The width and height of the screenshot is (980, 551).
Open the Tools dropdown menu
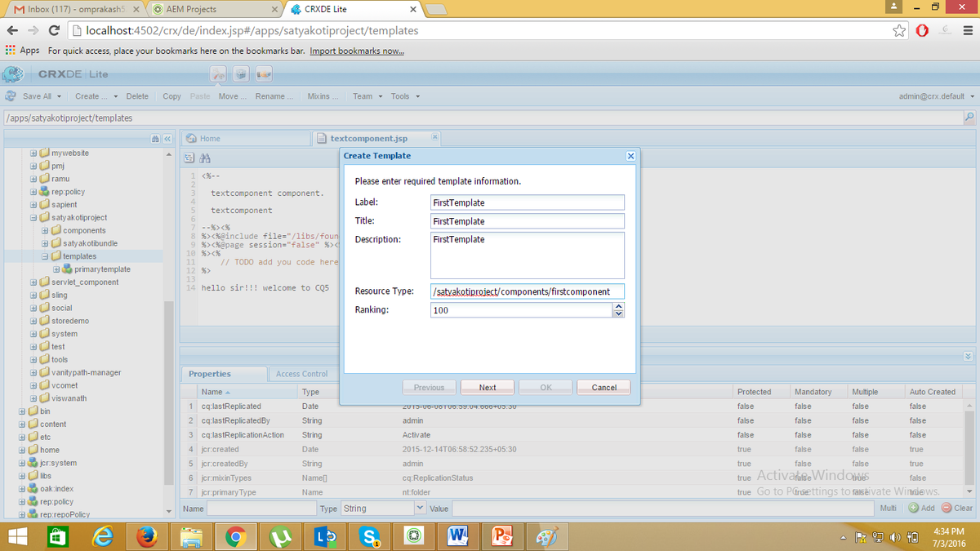point(406,96)
